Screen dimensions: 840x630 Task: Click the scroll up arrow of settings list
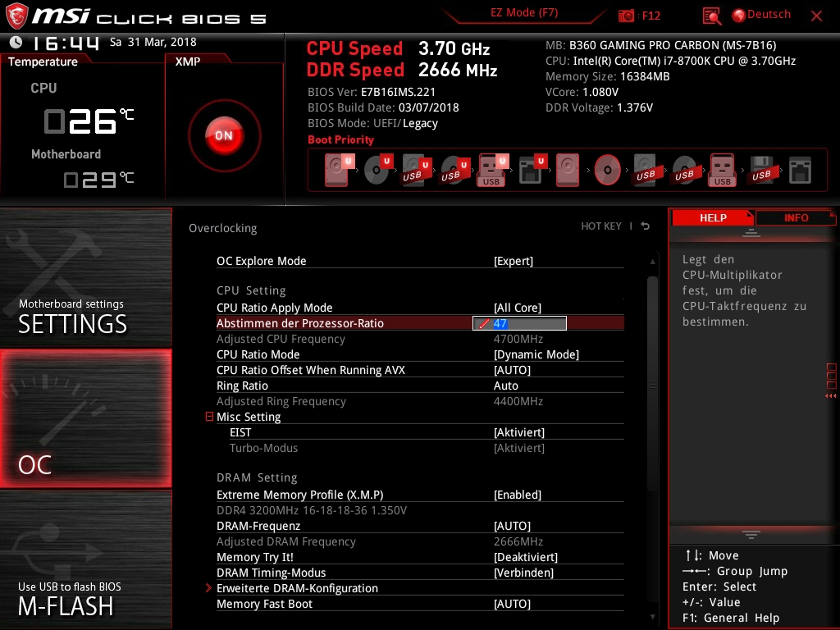(x=652, y=262)
